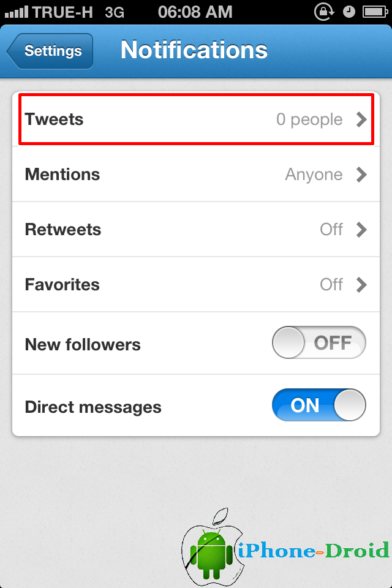The image size is (392, 588).
Task: Disable the Direct messages switch
Action: pos(319,405)
